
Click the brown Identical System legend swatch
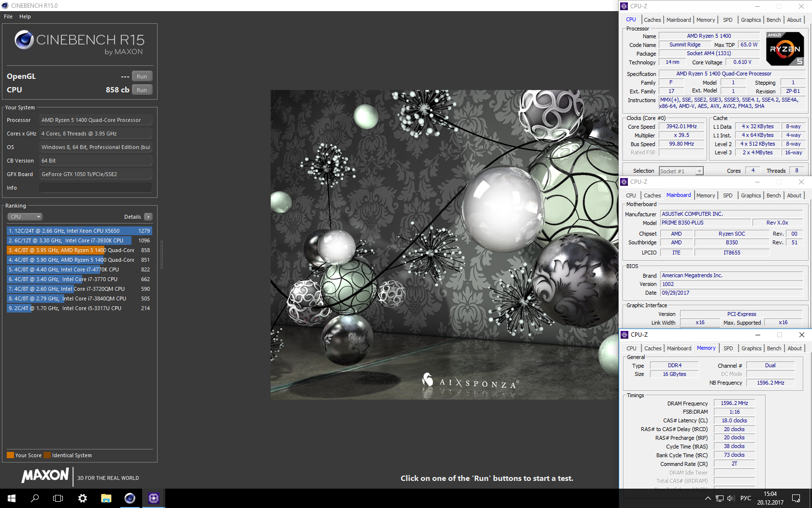pyautogui.click(x=47, y=455)
